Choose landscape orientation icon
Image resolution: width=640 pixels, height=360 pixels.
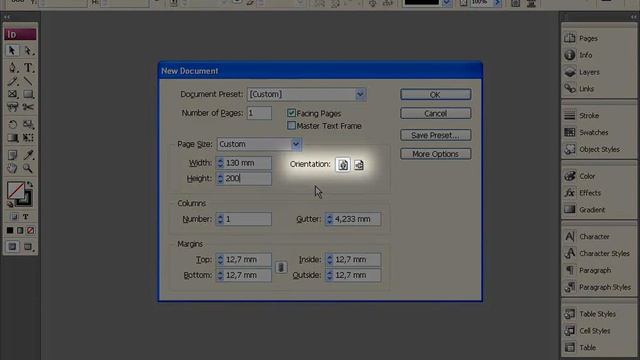[x=358, y=164]
